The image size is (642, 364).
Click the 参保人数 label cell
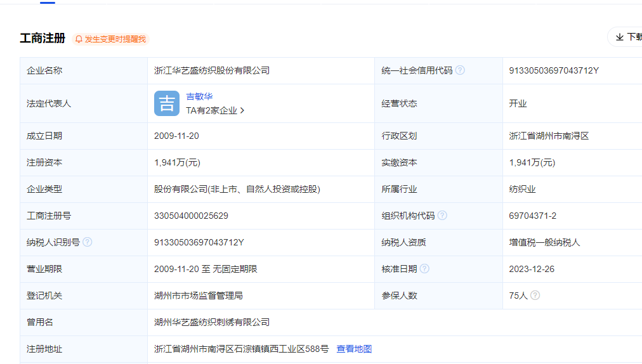point(438,296)
